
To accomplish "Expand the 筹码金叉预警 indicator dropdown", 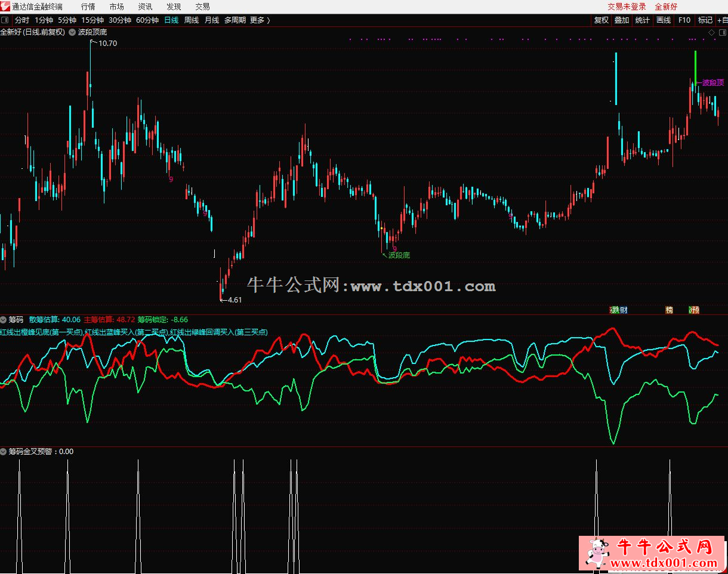I will coord(4,452).
